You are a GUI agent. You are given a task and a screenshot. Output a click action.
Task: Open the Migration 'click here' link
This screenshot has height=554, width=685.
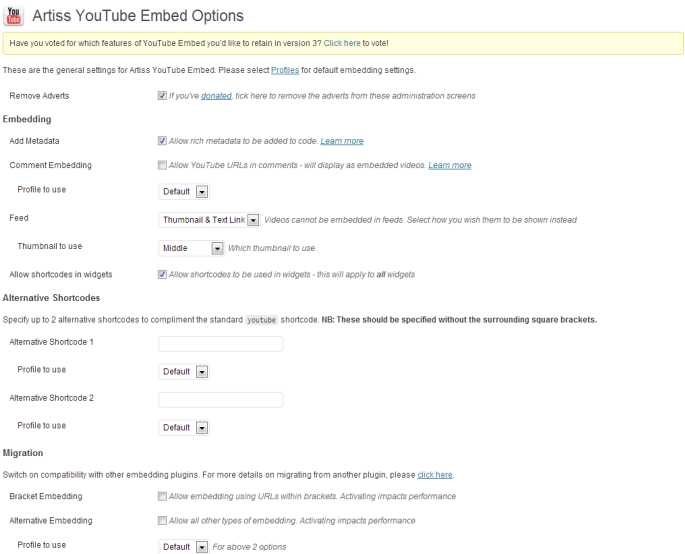435,474
